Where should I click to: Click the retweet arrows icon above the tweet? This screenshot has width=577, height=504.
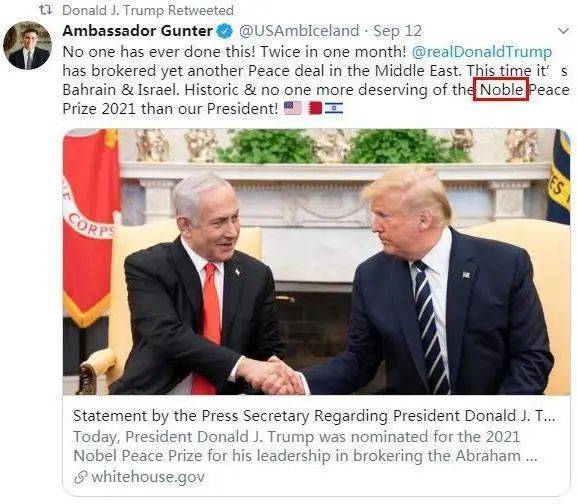tap(45, 10)
